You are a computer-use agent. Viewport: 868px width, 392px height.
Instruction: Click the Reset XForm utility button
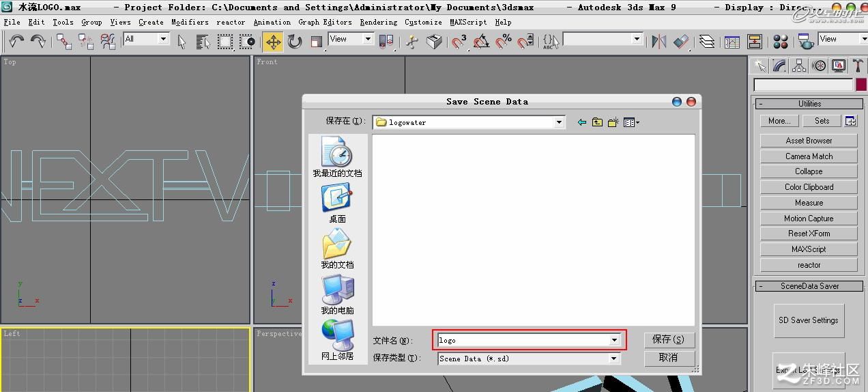[809, 234]
